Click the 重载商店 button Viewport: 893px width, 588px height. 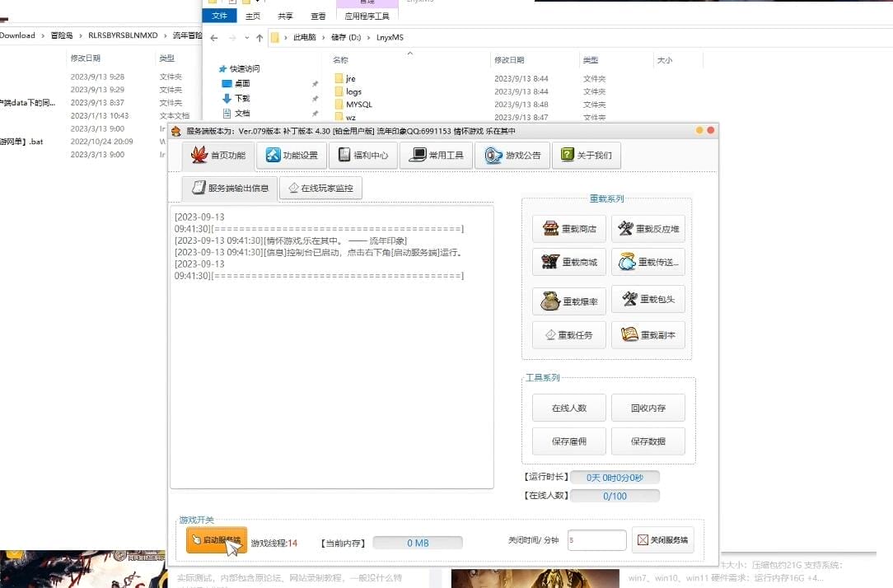point(569,229)
